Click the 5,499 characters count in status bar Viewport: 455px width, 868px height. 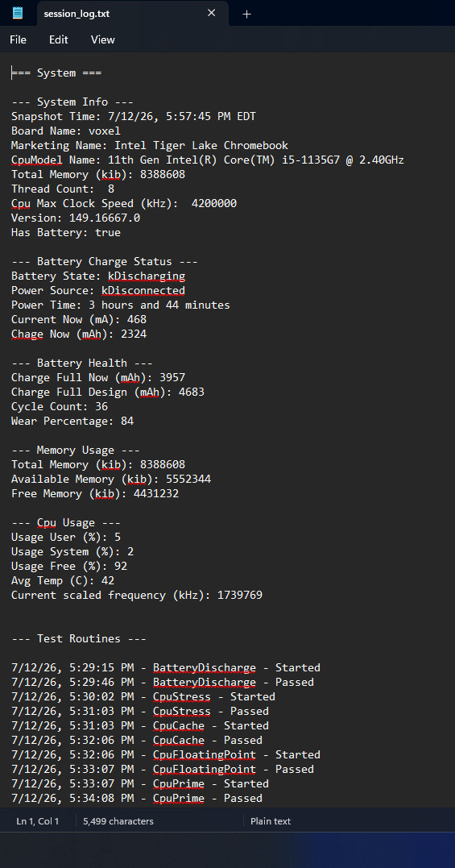tap(118, 821)
